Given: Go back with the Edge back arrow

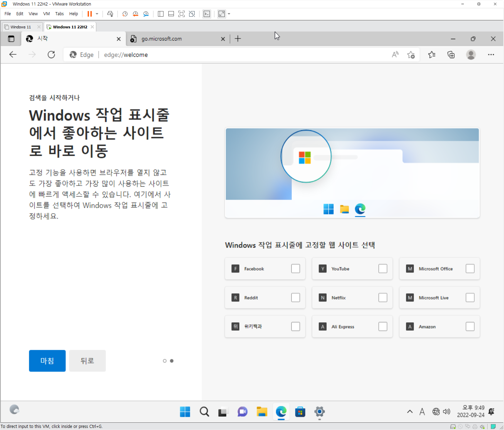Looking at the screenshot, I should pos(13,55).
